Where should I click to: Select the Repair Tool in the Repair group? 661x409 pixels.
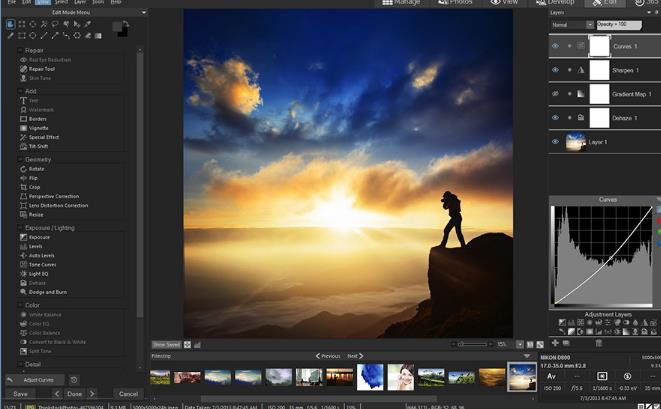tap(40, 69)
